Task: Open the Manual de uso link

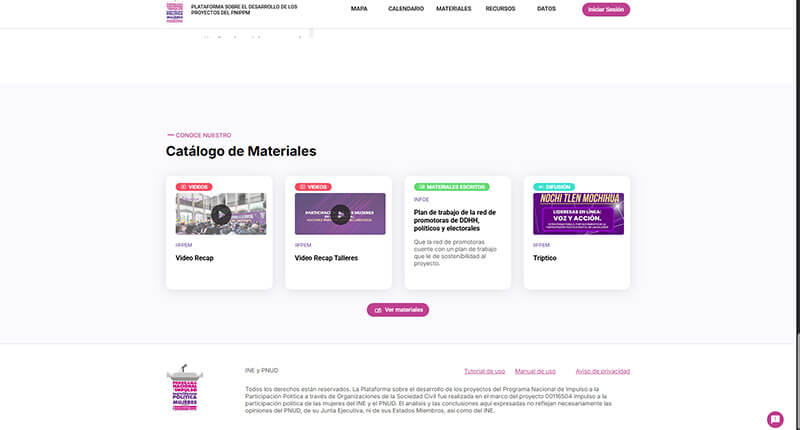Action: (x=535, y=371)
